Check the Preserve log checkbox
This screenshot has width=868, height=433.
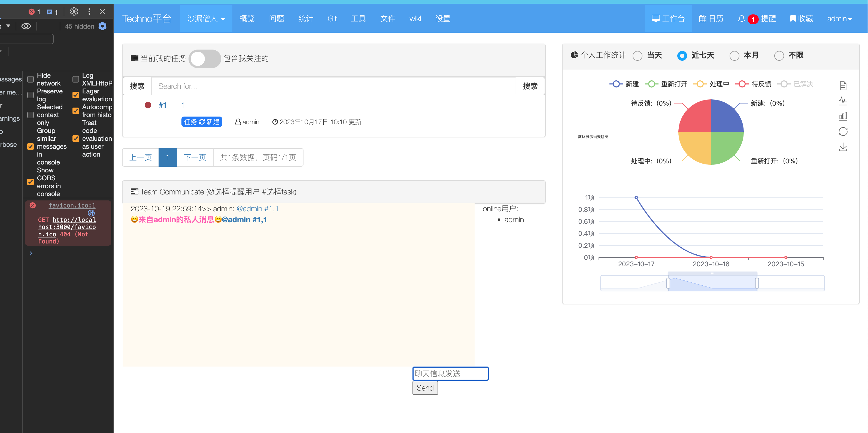tap(31, 95)
